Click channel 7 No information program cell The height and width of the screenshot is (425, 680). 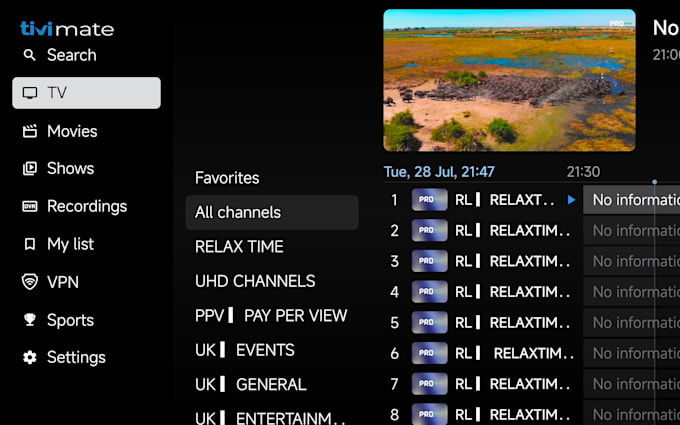coord(631,384)
